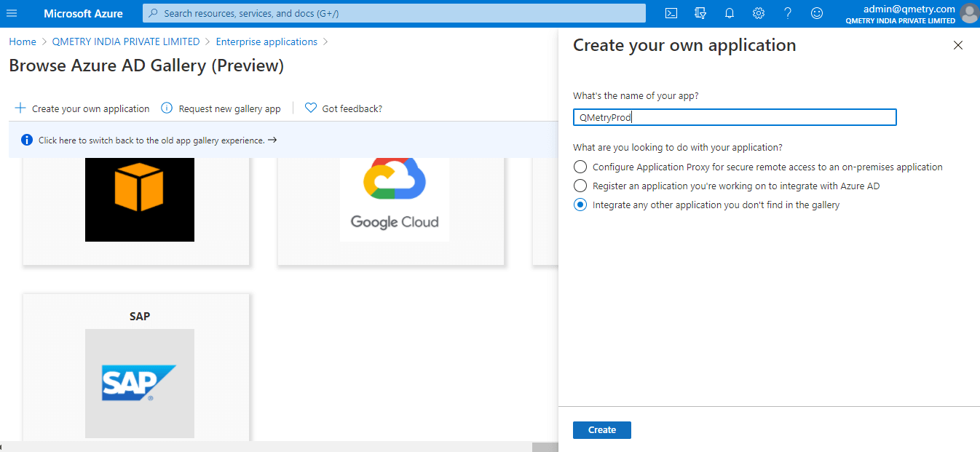Go to Home breadcrumb link
The image size is (980, 452).
click(23, 42)
